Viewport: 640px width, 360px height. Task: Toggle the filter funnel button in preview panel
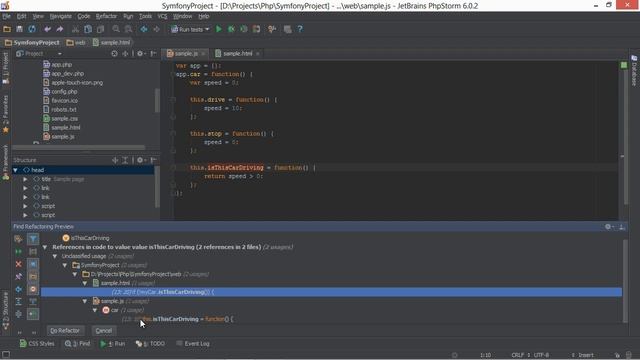point(33,239)
